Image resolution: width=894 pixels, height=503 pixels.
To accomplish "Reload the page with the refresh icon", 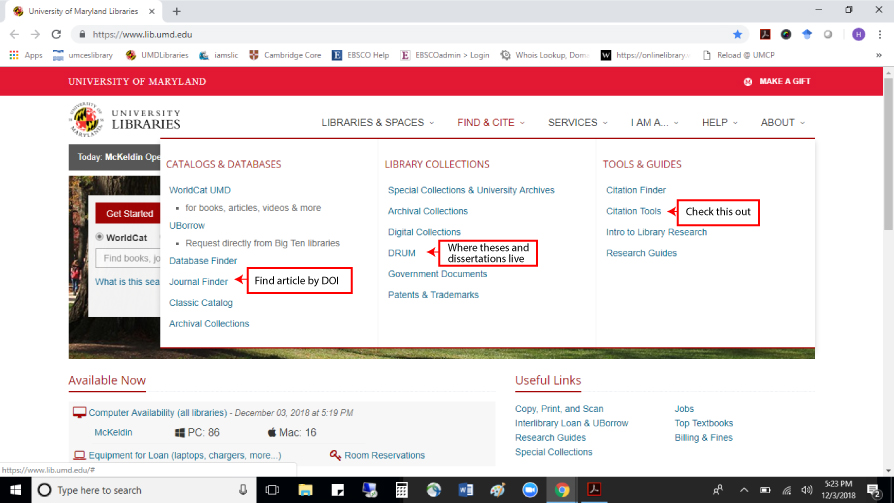I will click(x=56, y=34).
